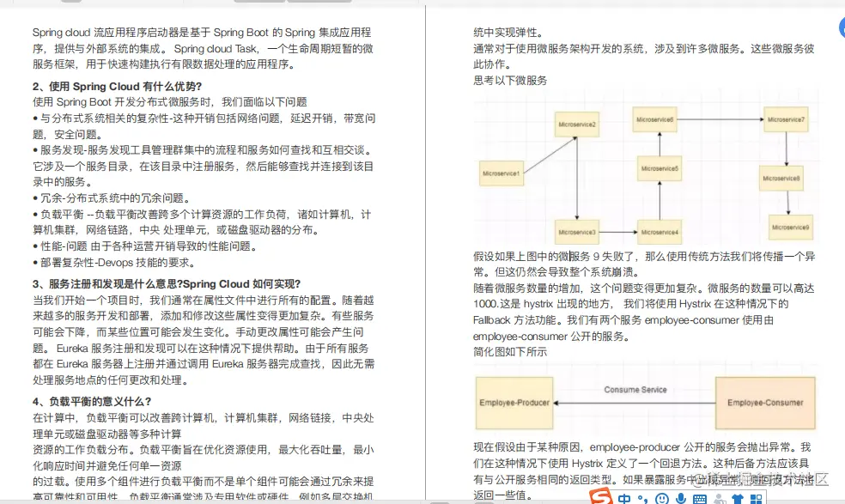Click heading '3、服务注册和发现是什么意思?'
The image size is (845, 504).
click(x=107, y=284)
